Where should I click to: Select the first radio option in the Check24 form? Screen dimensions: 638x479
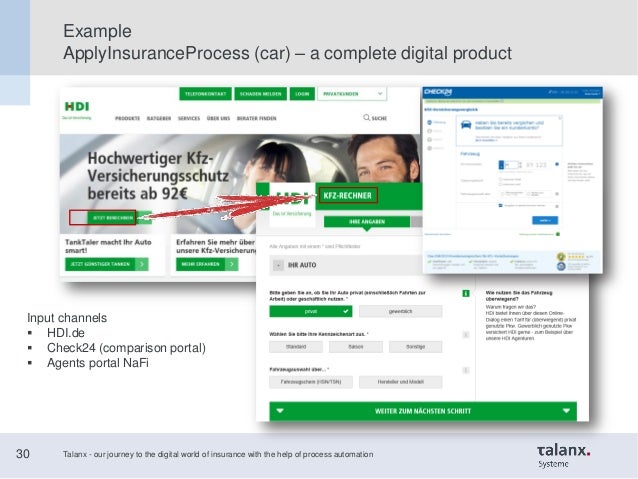(500, 179)
